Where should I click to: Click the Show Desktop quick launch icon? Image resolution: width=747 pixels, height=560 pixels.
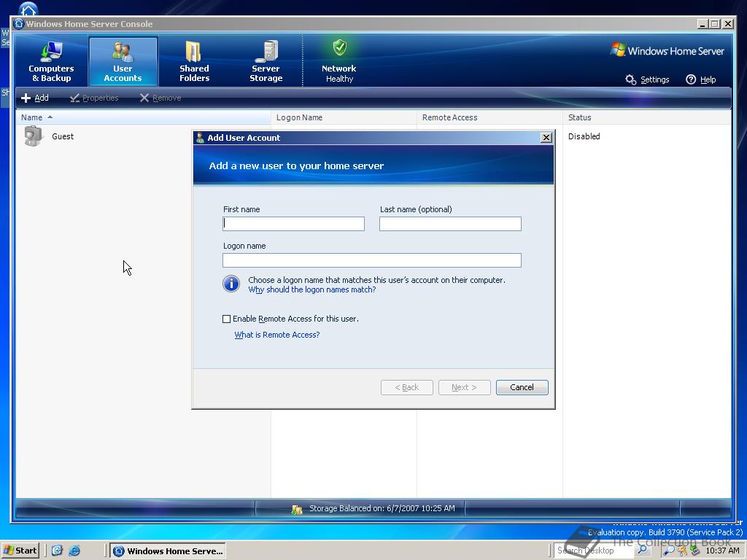pyautogui.click(x=57, y=551)
